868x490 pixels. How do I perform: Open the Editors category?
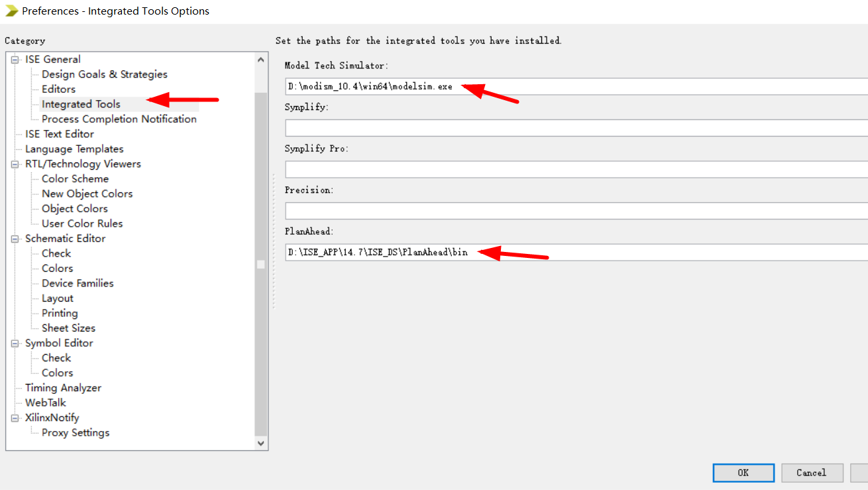[58, 89]
